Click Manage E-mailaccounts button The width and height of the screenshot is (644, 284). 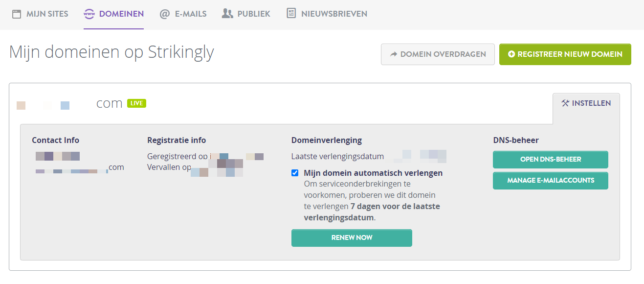coord(550,180)
